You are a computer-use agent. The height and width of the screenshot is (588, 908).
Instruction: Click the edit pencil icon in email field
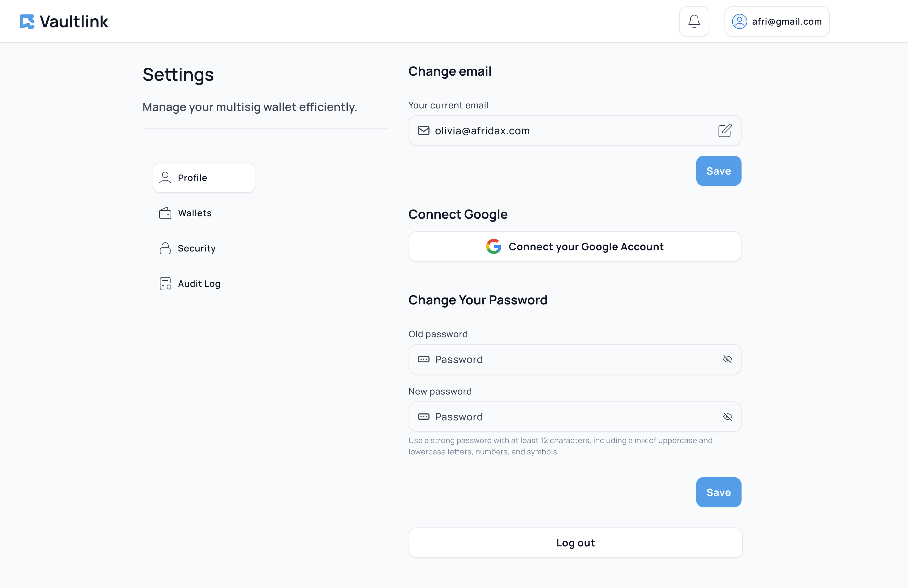coord(725,130)
